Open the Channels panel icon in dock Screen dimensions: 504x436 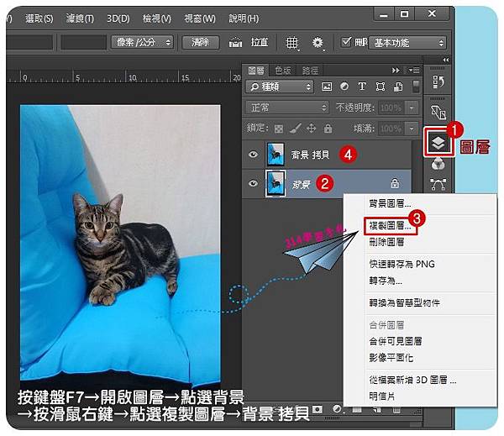point(438,165)
